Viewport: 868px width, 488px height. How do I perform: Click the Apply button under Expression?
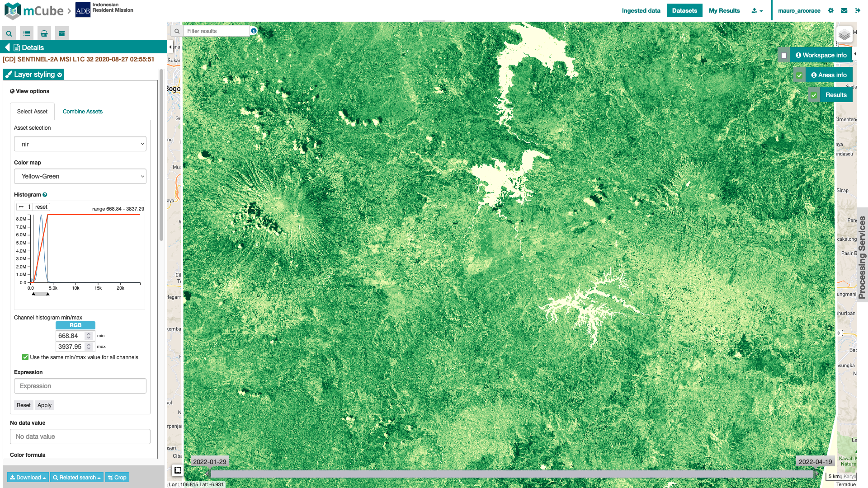click(44, 405)
